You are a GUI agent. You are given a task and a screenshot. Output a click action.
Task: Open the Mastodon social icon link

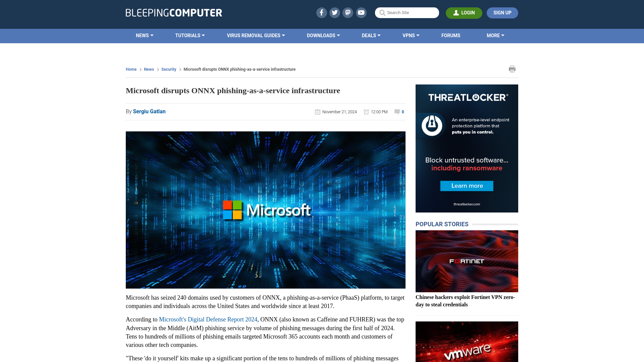tap(348, 12)
